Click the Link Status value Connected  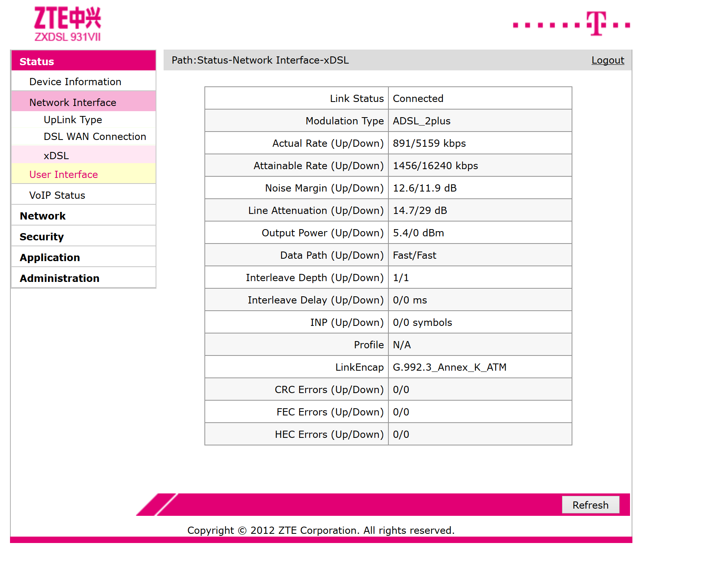click(418, 99)
